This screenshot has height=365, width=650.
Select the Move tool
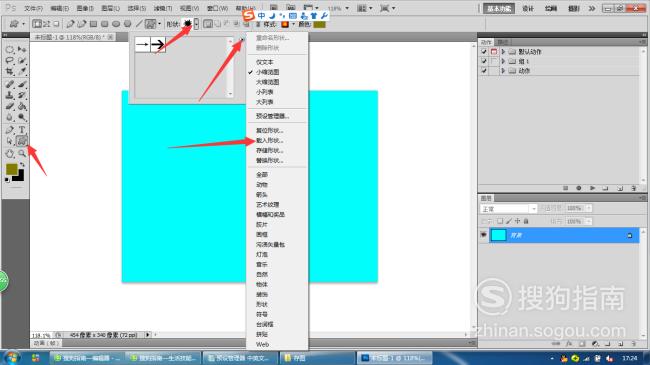[22, 50]
